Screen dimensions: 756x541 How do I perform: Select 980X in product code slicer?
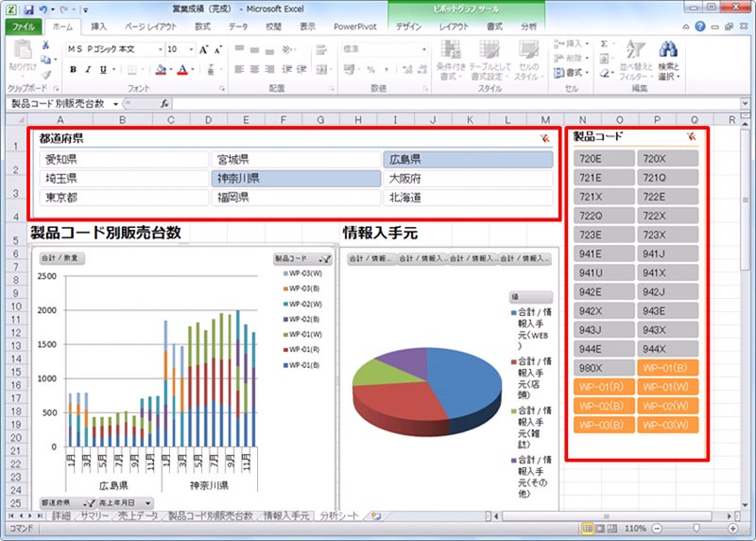pos(604,368)
